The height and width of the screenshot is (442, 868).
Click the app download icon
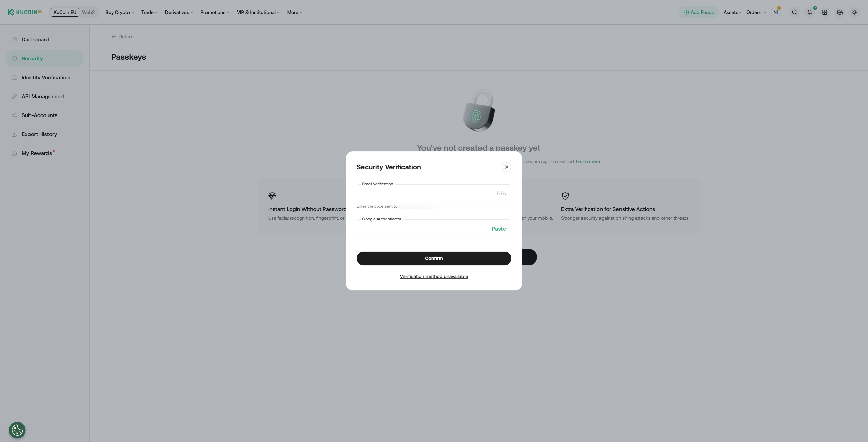825,12
